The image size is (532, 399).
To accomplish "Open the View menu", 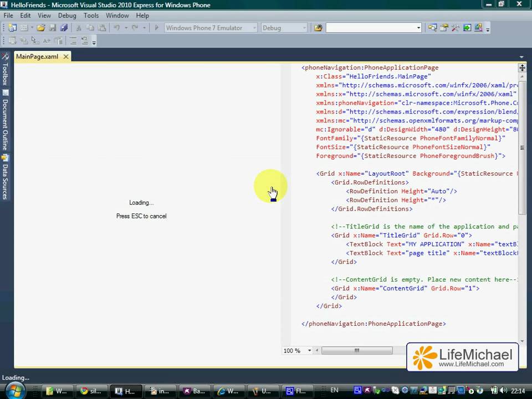I will [44, 16].
